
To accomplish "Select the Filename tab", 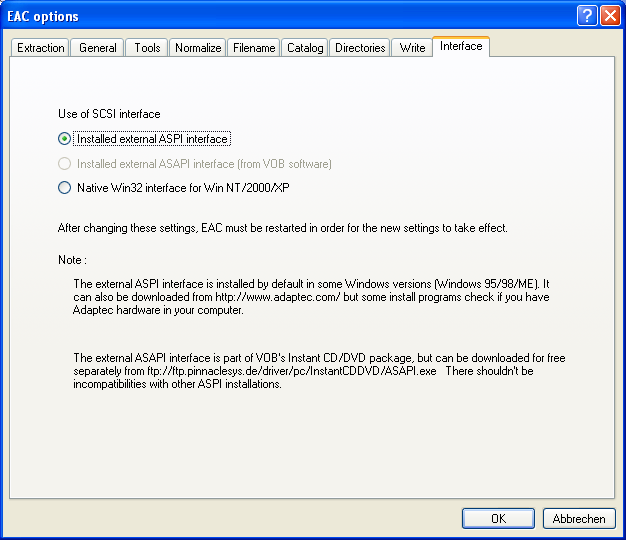I will point(253,48).
